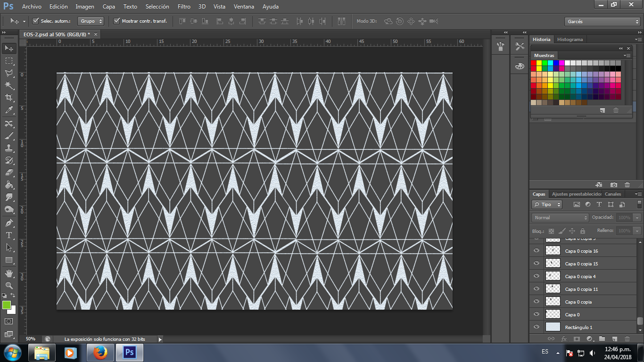Link layers chain icon

click(x=551, y=338)
